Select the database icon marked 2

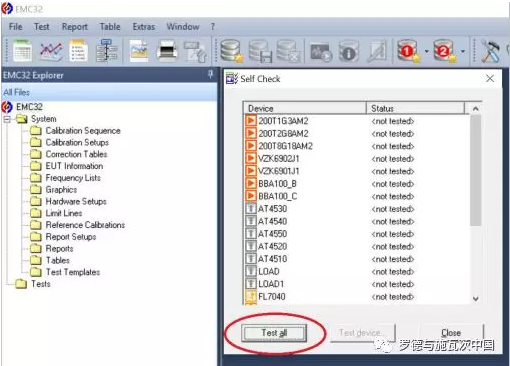[x=444, y=51]
